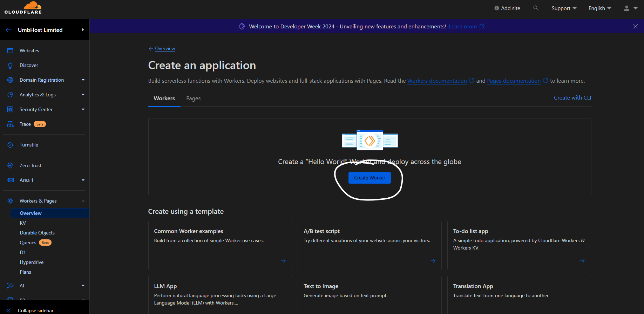Click the Zero Trust shield icon
Screen dimensions: 644x314
point(10,165)
